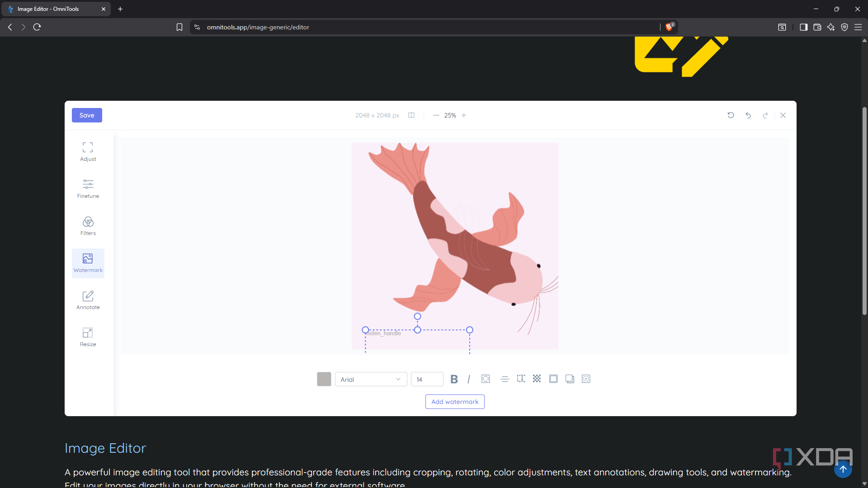
Task: Open the shadow option
Action: tap(570, 379)
